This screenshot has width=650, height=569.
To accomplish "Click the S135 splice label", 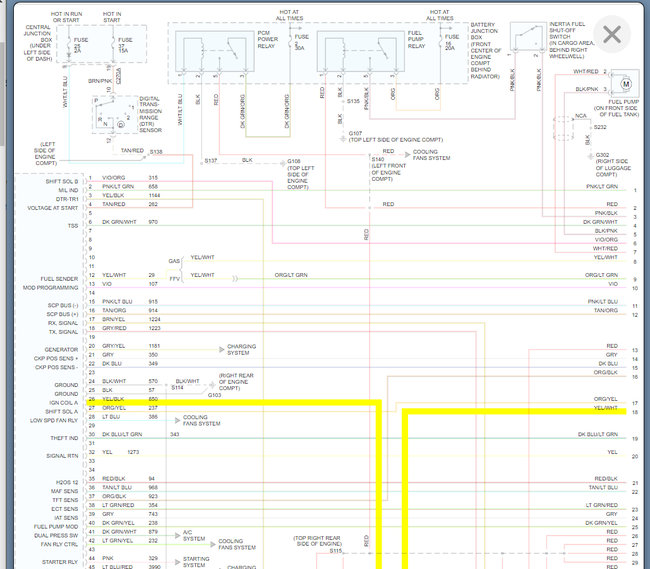I will coord(353,101).
